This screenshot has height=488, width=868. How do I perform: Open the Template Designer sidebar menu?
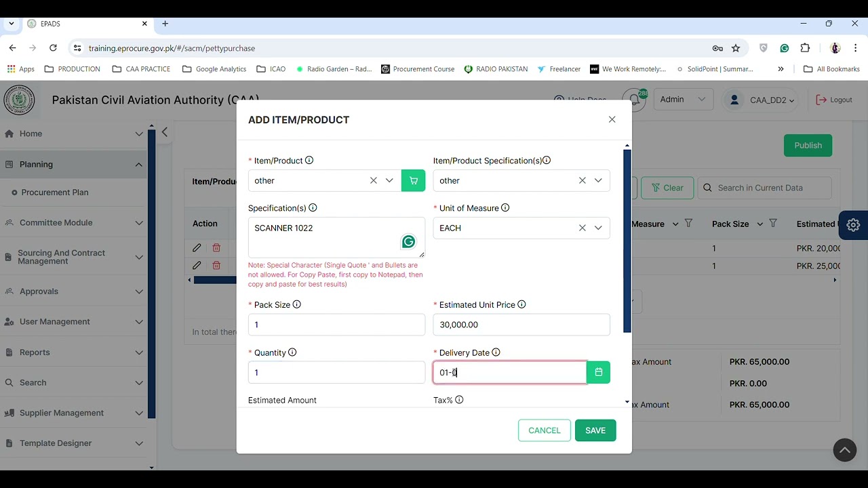click(73, 443)
